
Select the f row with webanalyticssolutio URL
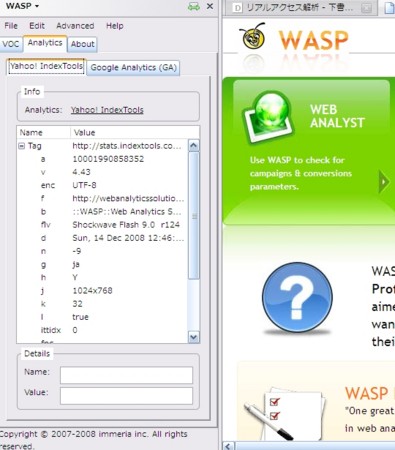(103, 198)
